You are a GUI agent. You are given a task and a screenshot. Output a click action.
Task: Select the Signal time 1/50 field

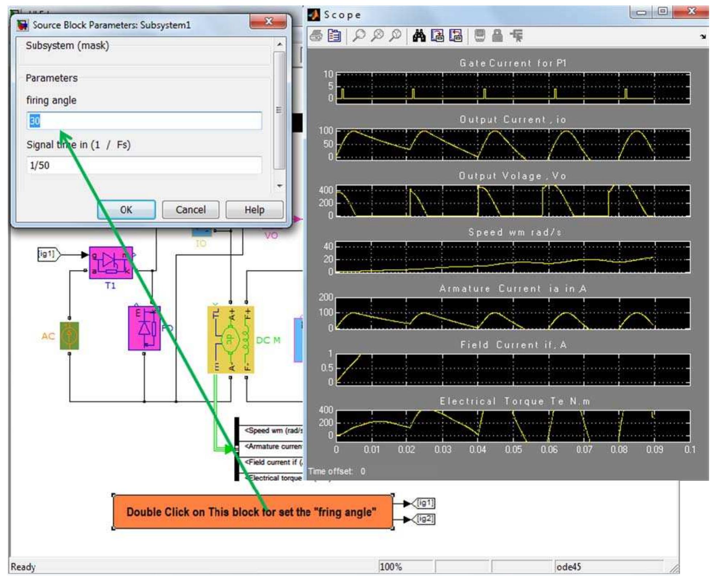tap(145, 166)
